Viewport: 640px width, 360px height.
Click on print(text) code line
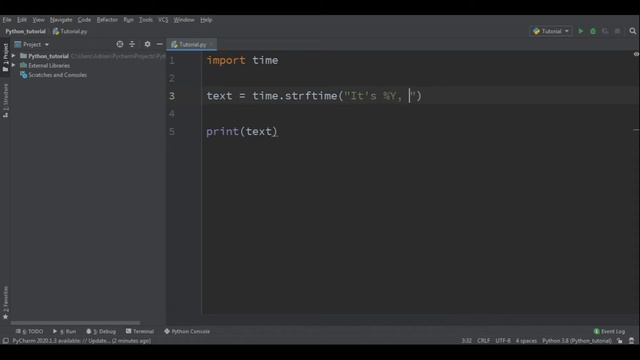[x=242, y=131]
